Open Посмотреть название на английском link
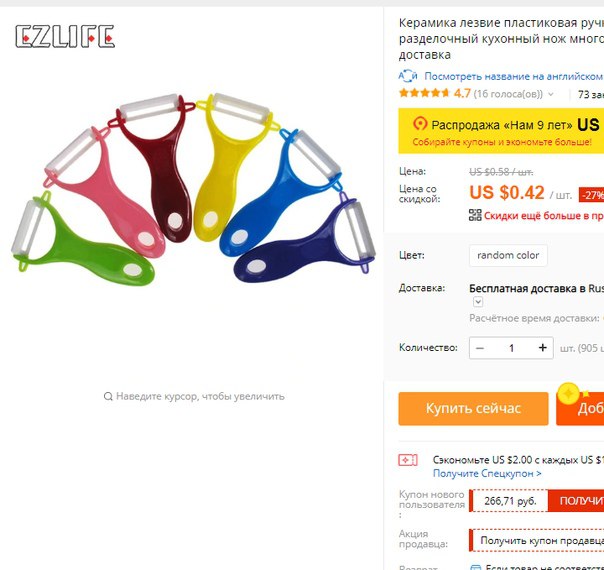 [513, 76]
